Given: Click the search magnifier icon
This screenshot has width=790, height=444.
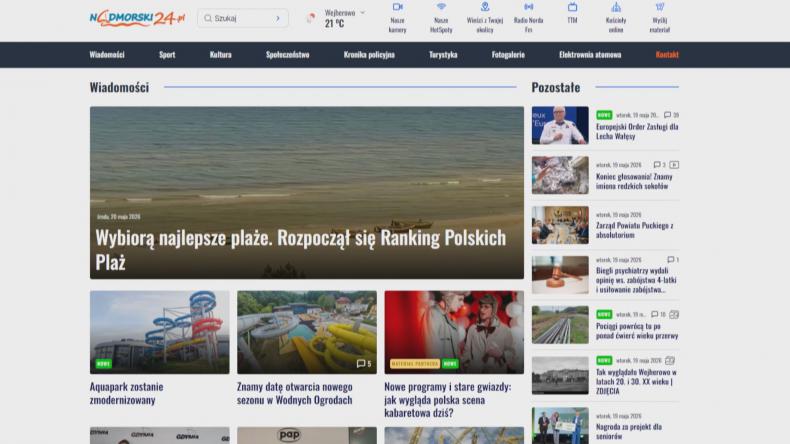Looking at the screenshot, I should pyautogui.click(x=208, y=18).
